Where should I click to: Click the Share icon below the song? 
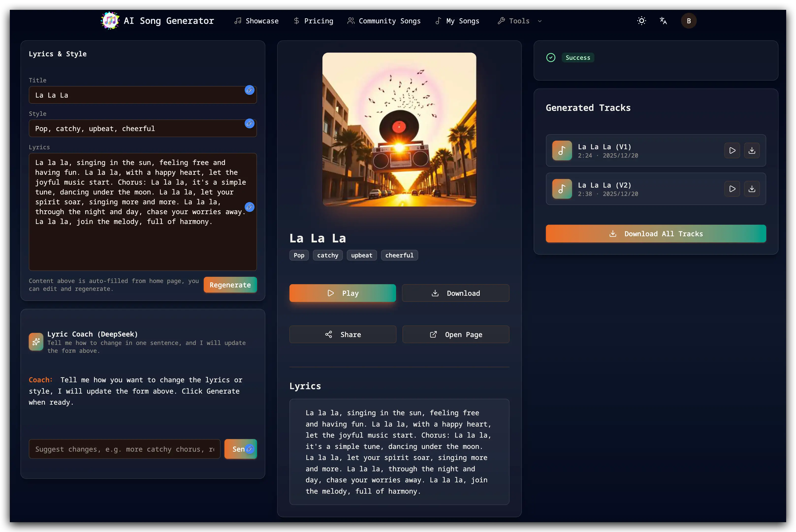point(328,334)
